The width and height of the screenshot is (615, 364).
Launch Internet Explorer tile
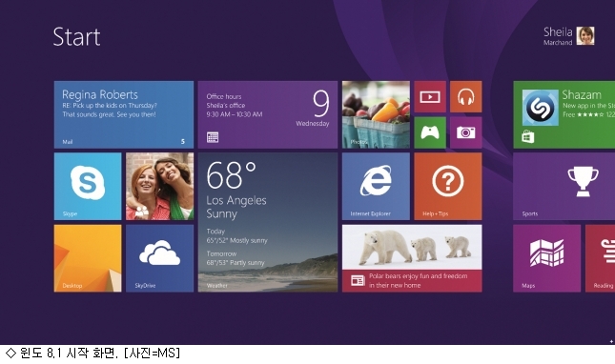[376, 187]
